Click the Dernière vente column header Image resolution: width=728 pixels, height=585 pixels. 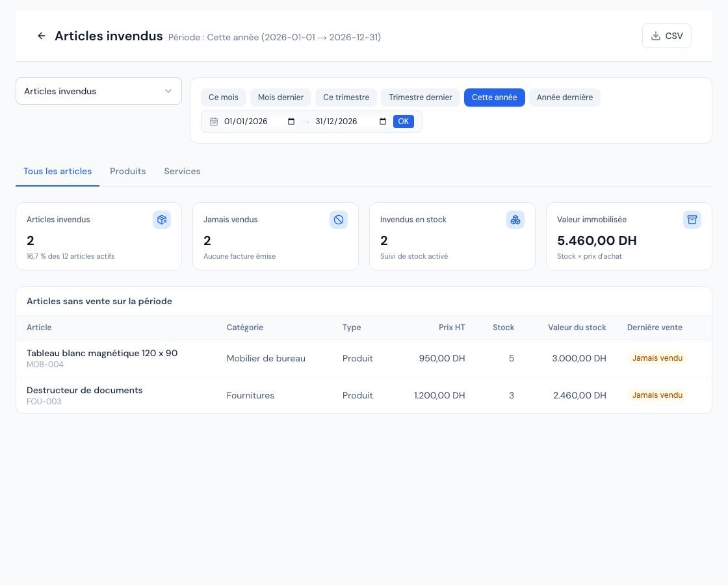[655, 328]
